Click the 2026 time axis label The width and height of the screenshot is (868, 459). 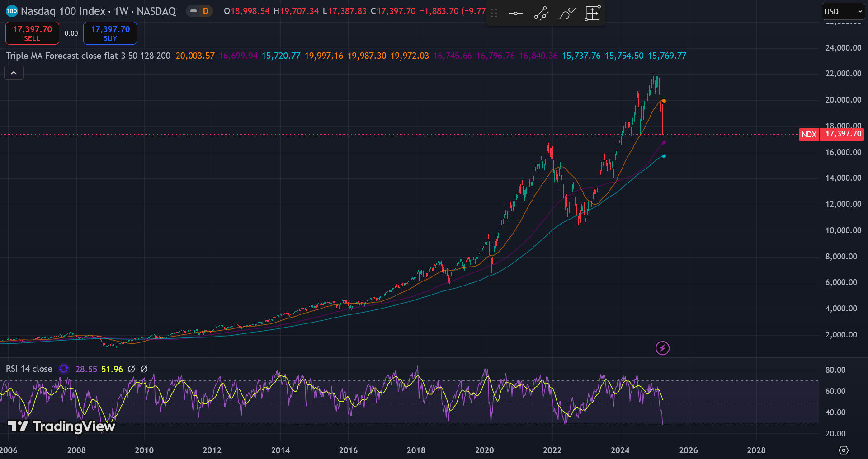click(689, 450)
